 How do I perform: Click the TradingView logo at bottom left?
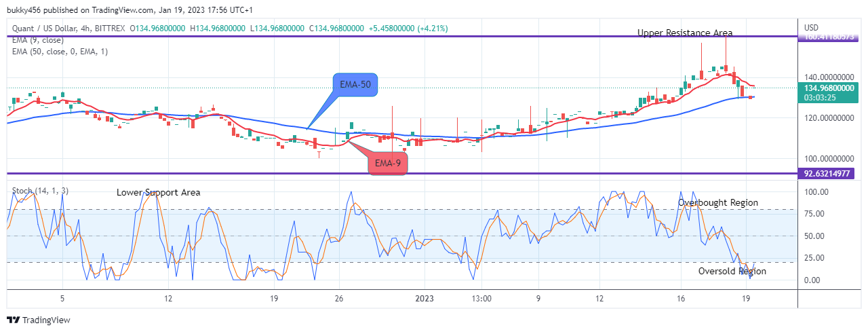click(x=39, y=320)
